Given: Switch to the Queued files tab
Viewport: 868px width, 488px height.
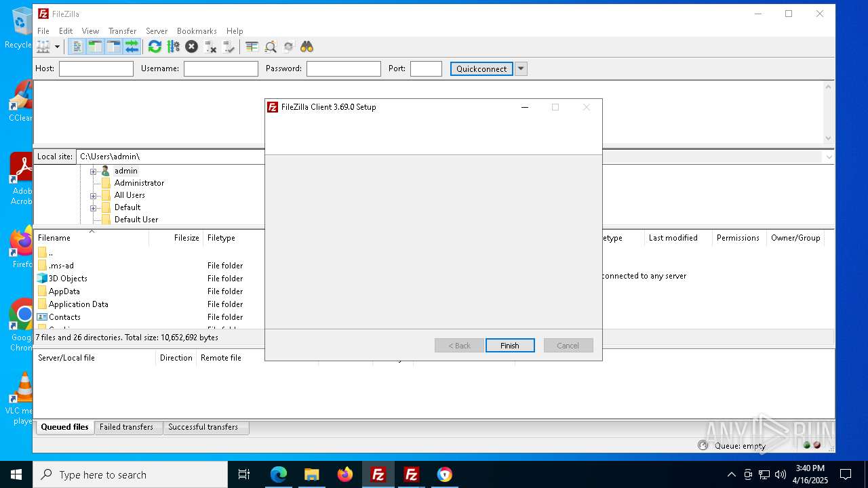Looking at the screenshot, I should click(x=64, y=427).
